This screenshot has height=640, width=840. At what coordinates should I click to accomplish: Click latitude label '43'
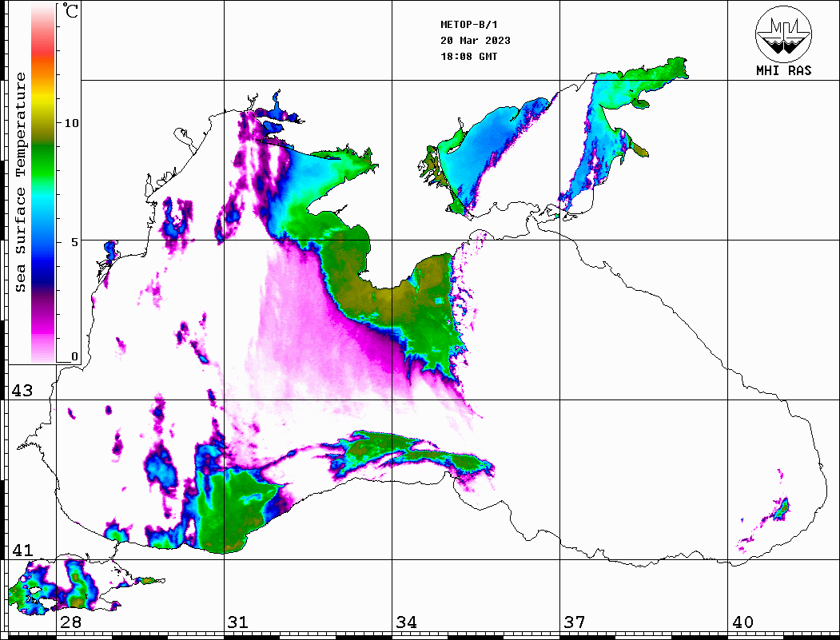(22, 391)
